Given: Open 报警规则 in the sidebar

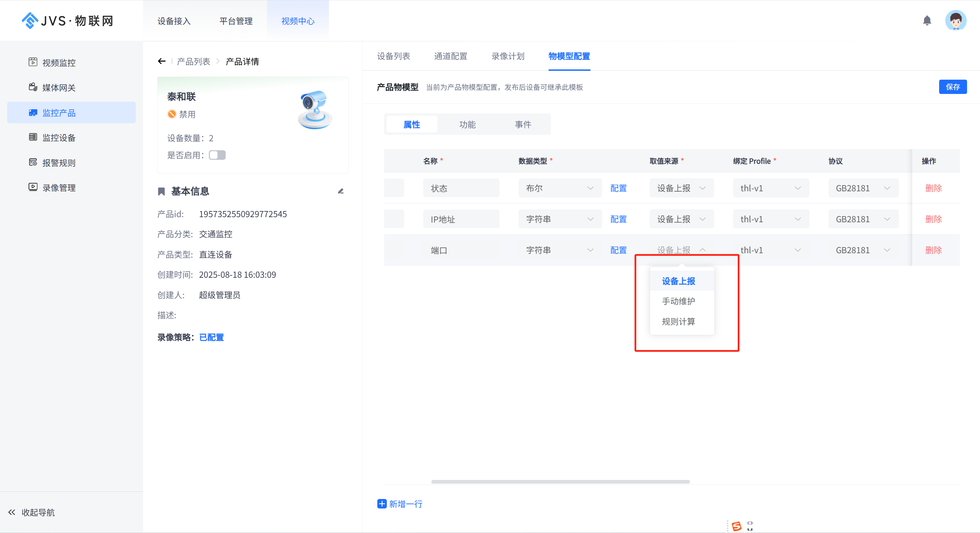Looking at the screenshot, I should 59,163.
